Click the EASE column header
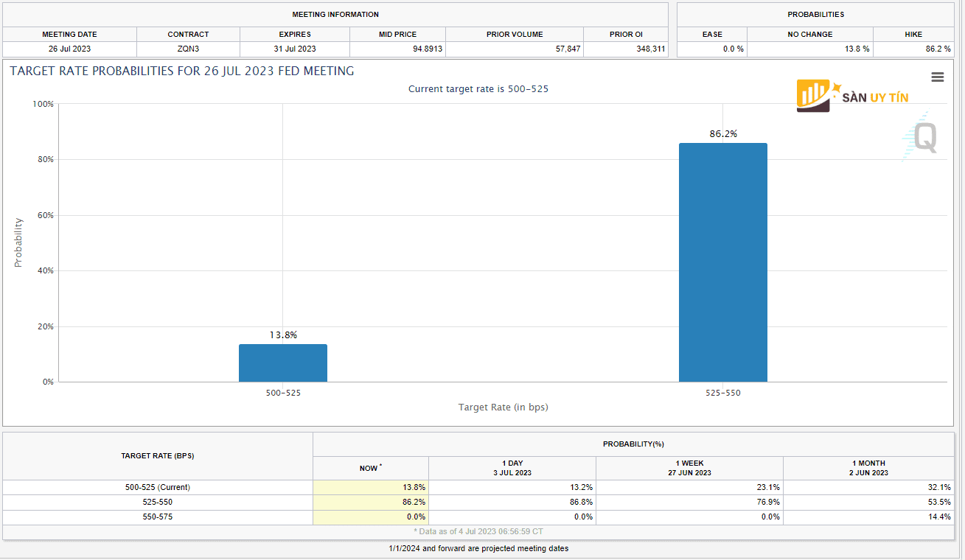Viewport: 965px width, 560px height. (712, 35)
